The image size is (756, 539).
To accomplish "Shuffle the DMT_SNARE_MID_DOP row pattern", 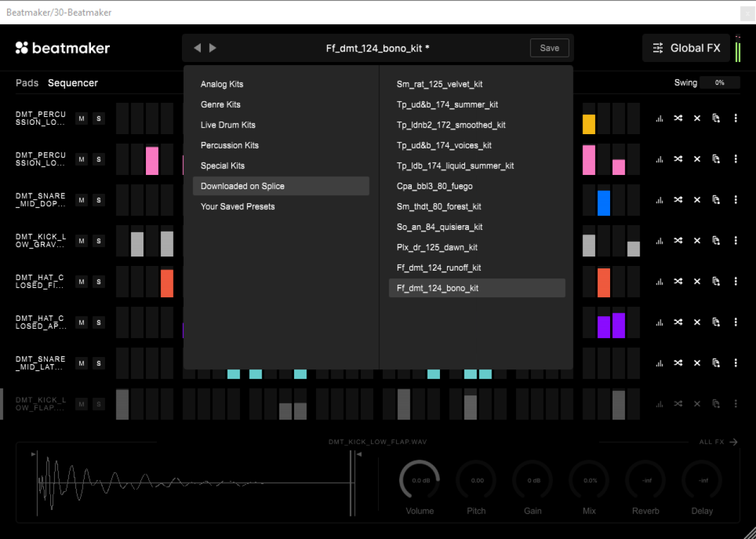I will pos(678,200).
